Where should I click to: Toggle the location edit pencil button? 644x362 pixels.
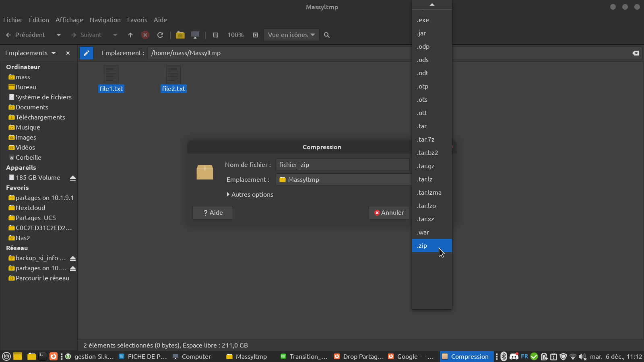click(87, 53)
